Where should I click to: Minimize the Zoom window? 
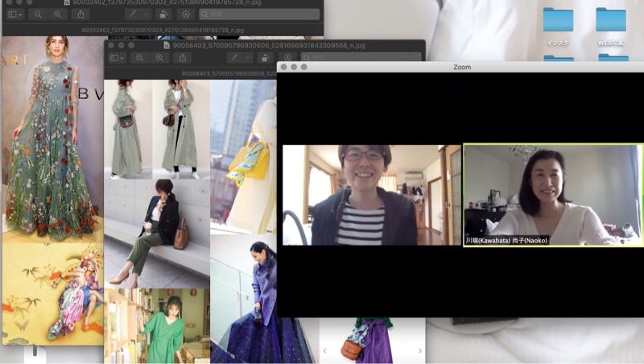[x=294, y=67]
